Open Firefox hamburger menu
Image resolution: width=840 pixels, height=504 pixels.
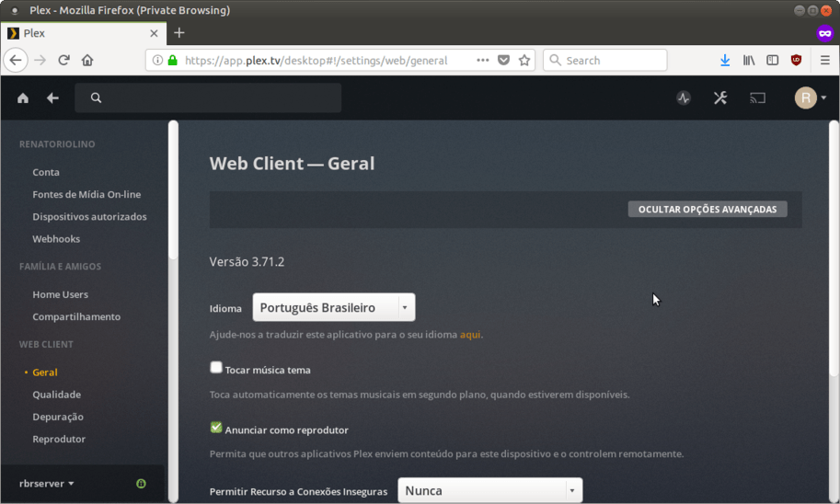point(825,60)
